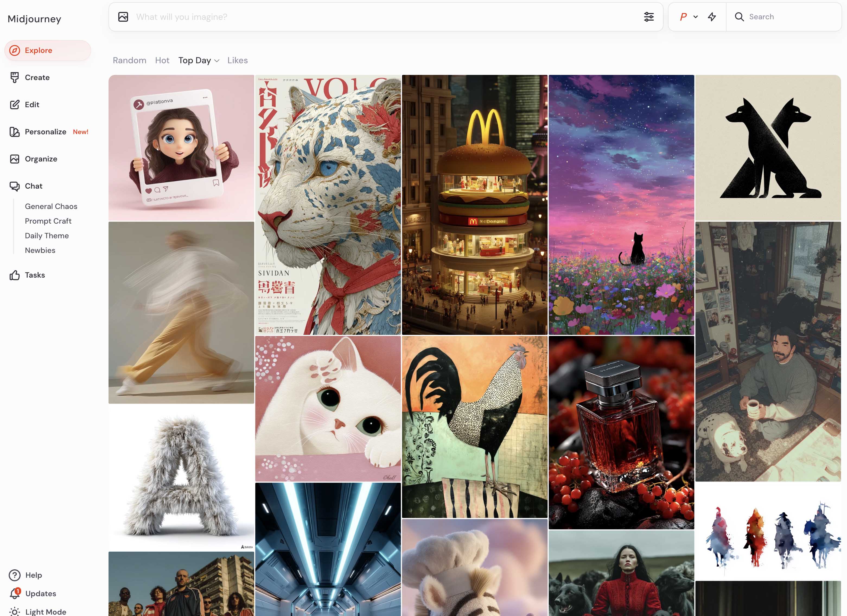Screen dimensions: 847x616
Task: Click the Light Mode sun icon
Action: tap(15, 611)
